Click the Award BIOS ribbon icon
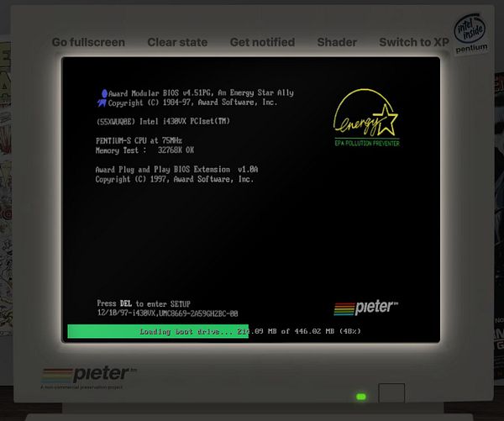504x421 pixels. click(x=102, y=98)
